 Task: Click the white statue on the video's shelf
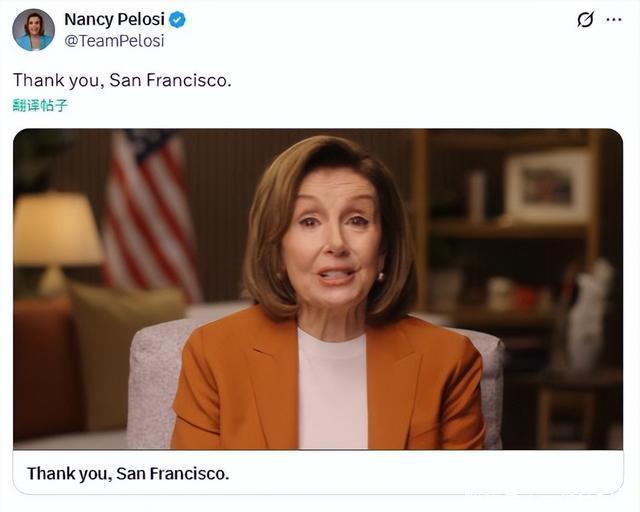point(588,315)
